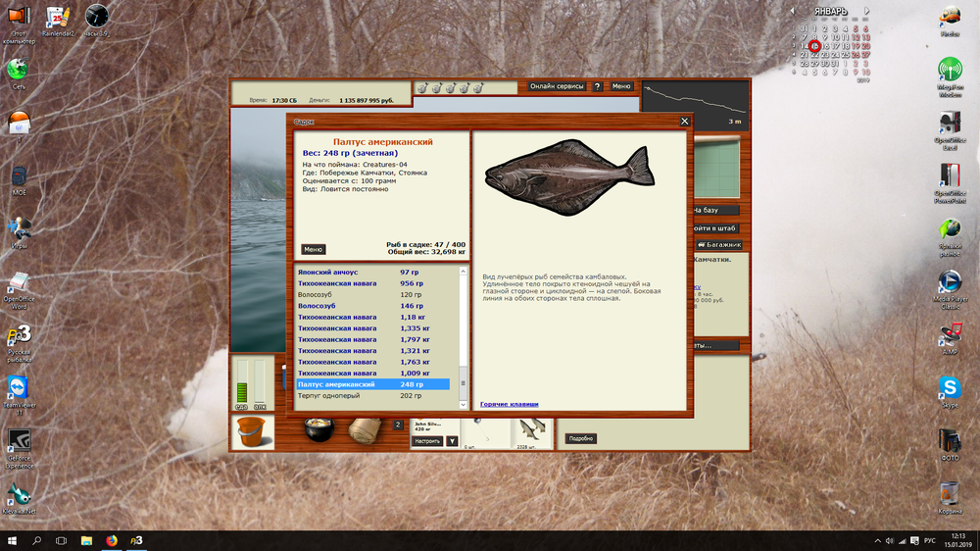Open the top-right Меню button
The height and width of the screenshot is (551, 980).
(x=621, y=86)
